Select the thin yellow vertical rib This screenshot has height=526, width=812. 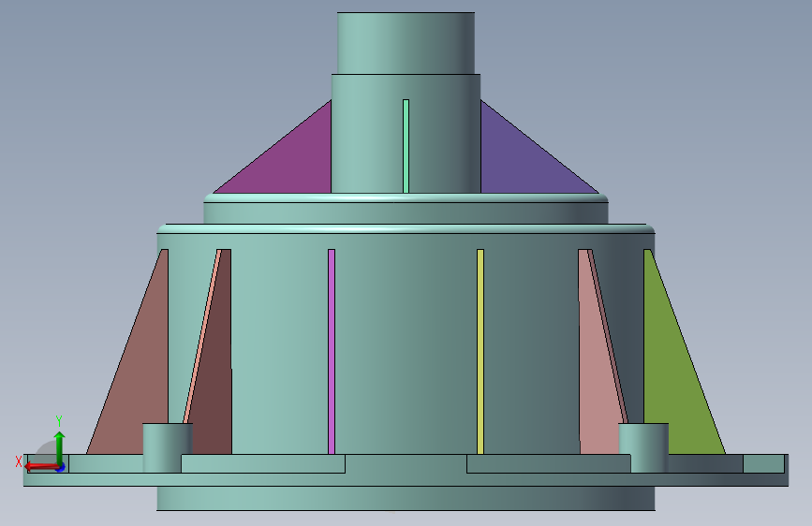480,352
